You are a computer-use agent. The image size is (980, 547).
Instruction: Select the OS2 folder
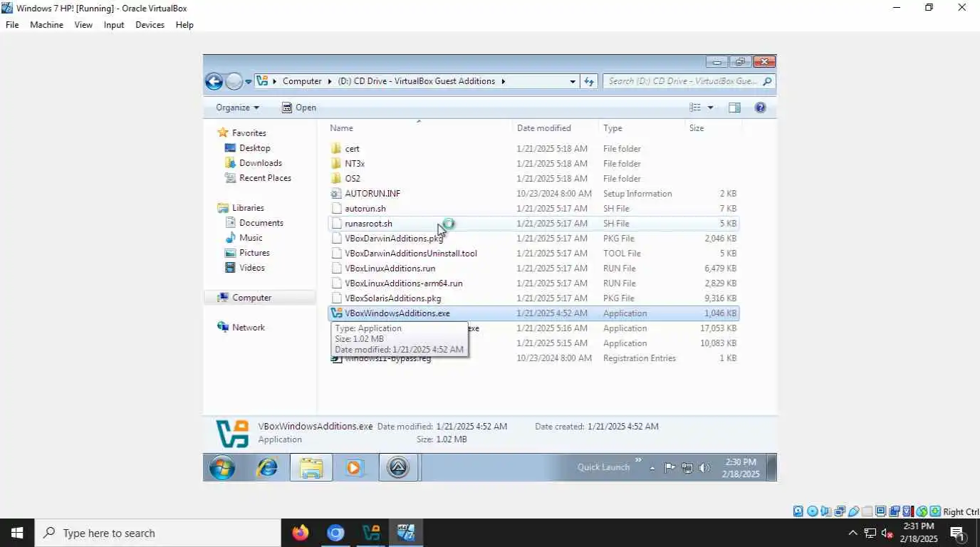point(533,179)
